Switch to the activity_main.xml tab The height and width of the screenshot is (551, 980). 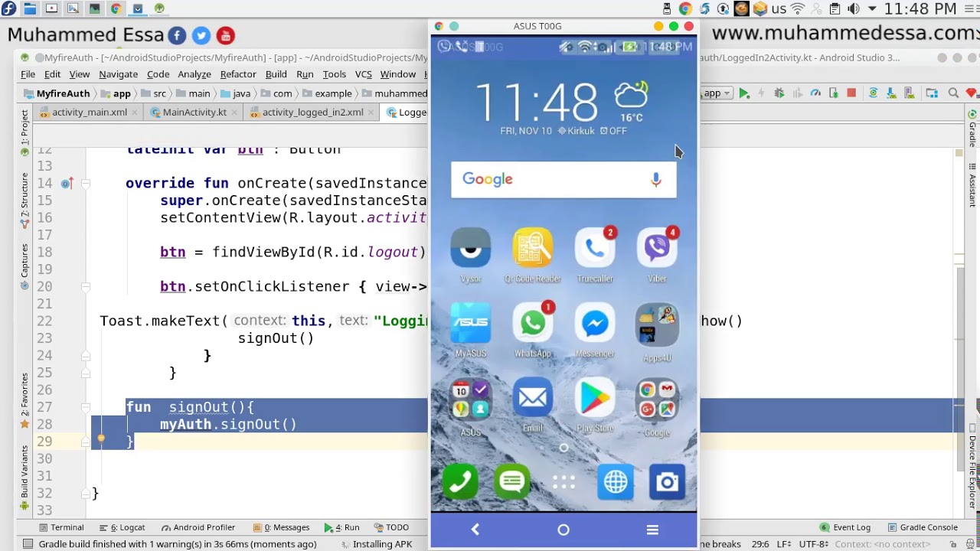(x=89, y=112)
